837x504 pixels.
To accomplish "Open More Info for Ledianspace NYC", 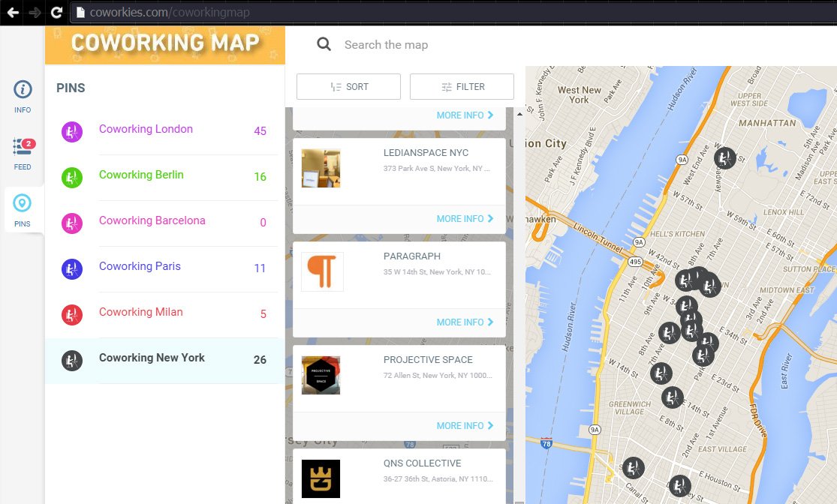I will coord(465,219).
